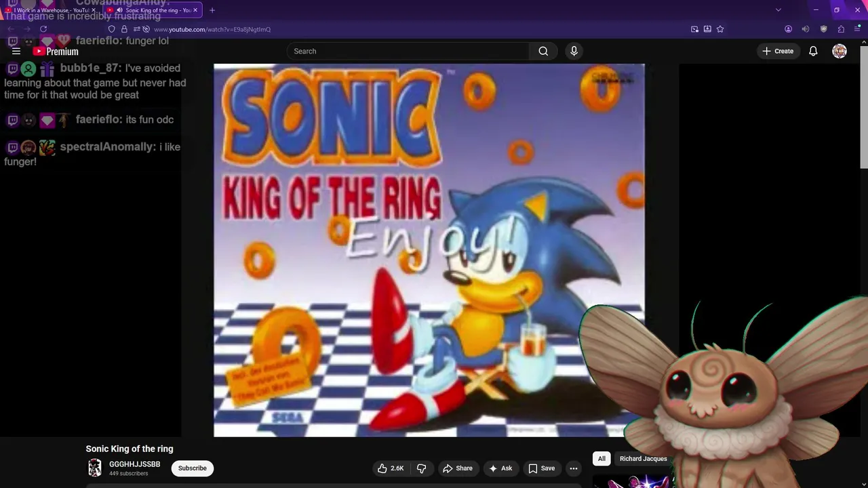Open YouTube notifications bell

click(813, 51)
